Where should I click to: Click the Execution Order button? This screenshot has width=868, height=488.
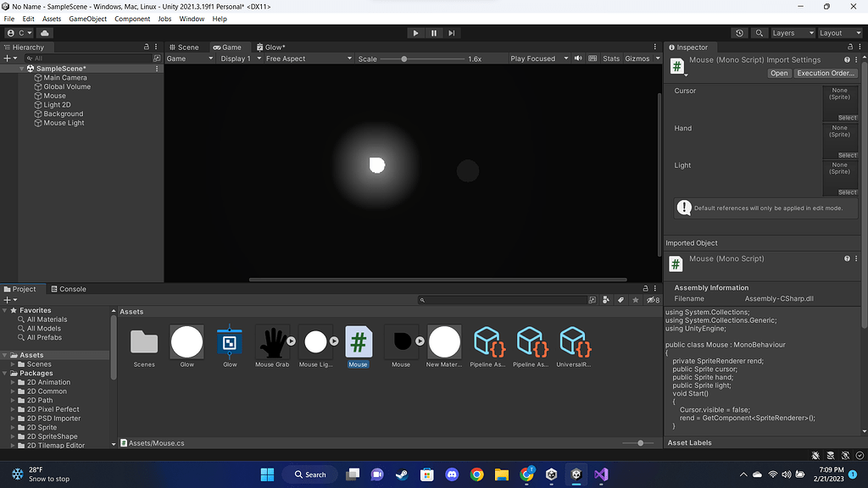click(x=826, y=74)
